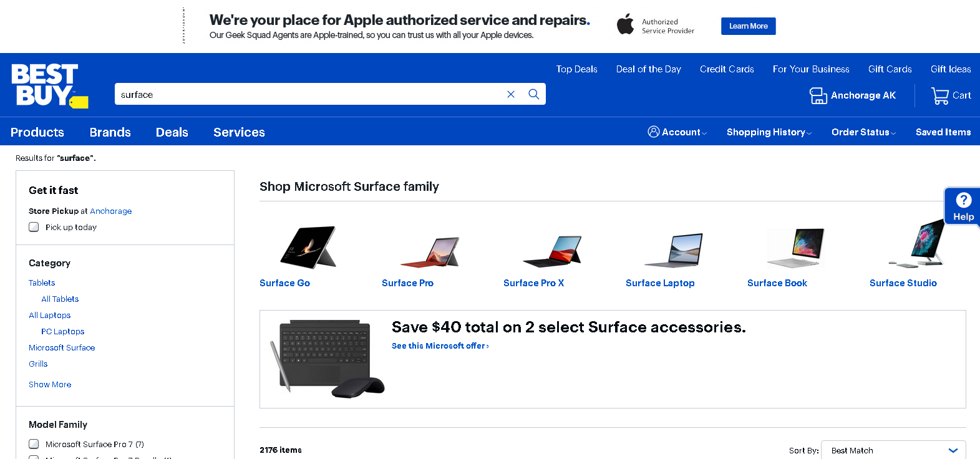Click the store location icon
Viewport: 980px width, 459px height.
point(818,95)
